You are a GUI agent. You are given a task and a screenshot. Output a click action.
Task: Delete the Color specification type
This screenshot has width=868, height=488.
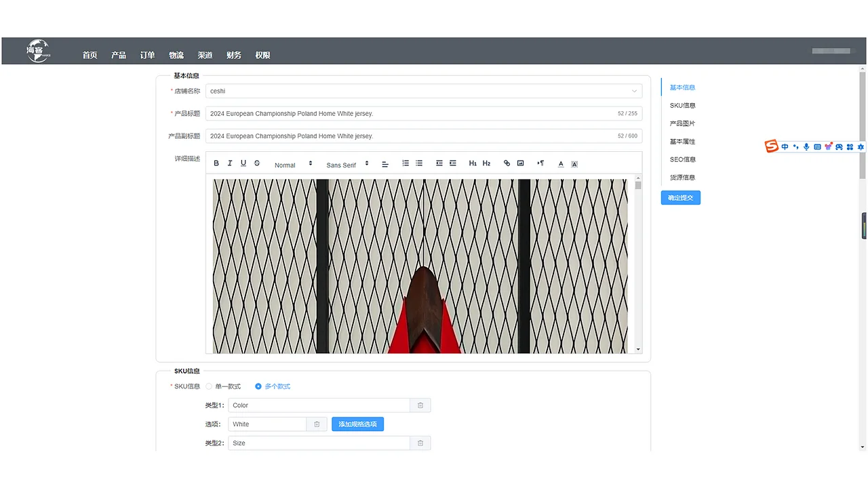(420, 405)
